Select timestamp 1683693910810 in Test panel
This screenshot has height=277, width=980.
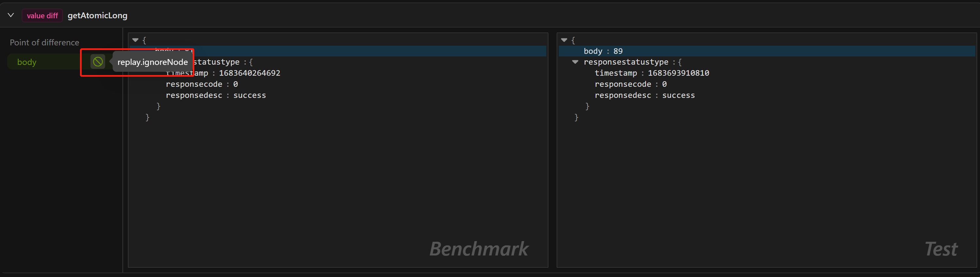click(x=652, y=73)
